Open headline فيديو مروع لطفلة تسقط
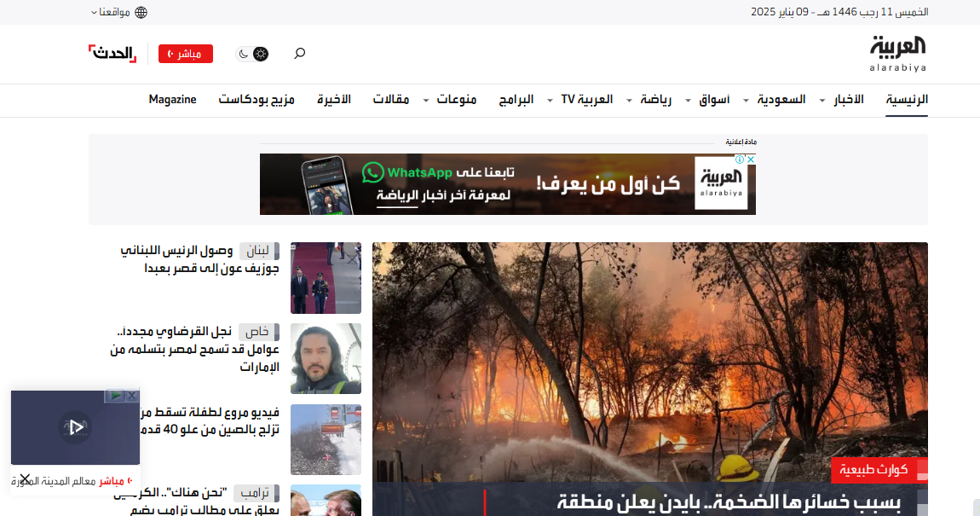The image size is (980, 516). (210, 421)
